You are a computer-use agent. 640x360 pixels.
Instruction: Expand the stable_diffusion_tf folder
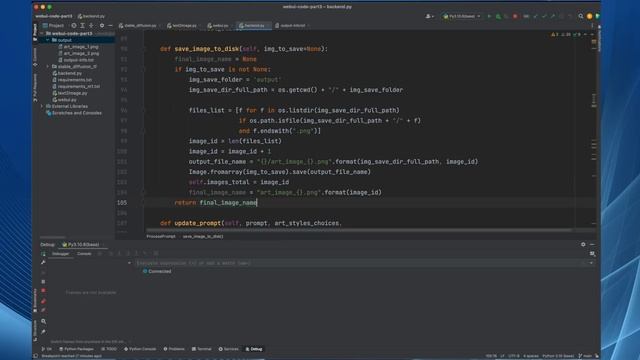[48, 67]
